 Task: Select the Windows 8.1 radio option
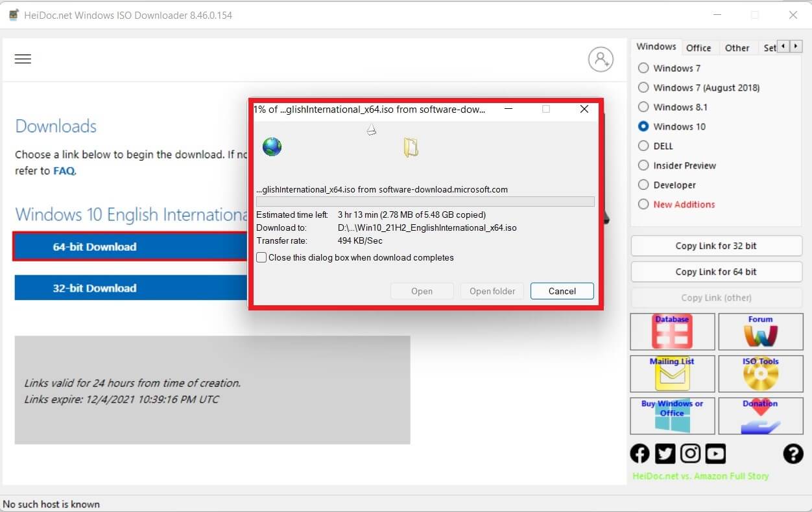(x=643, y=107)
